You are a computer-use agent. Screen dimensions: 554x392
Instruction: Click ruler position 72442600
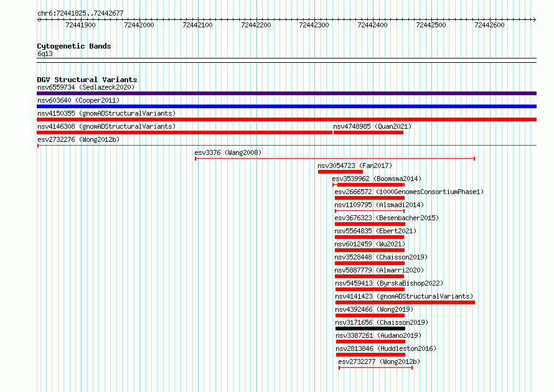pos(489,25)
